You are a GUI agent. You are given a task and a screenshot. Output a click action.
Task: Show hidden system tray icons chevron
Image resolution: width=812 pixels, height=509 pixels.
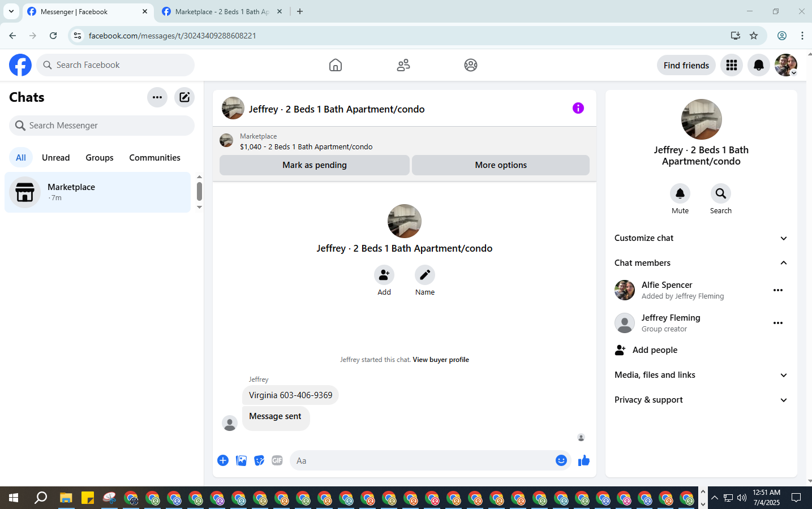point(715,498)
